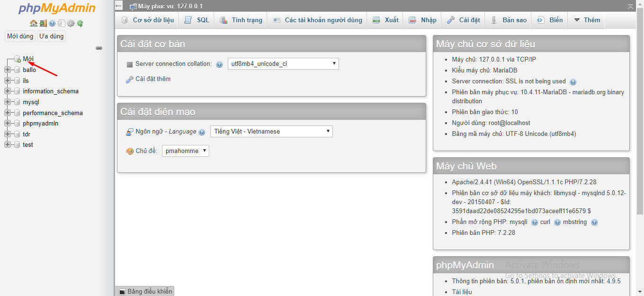The width and height of the screenshot is (644, 296).
Task: Click the Cài đặt thêm link
Action: (x=152, y=79)
